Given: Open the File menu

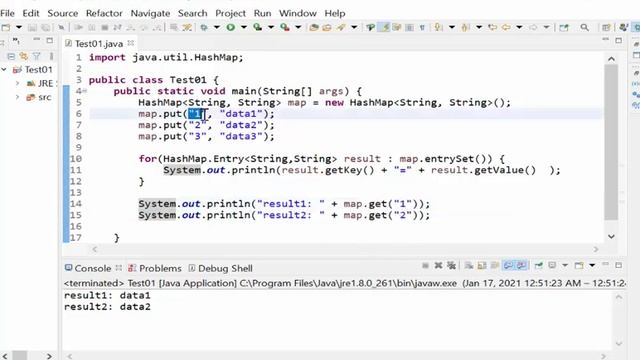Looking at the screenshot, I should [x=7, y=13].
